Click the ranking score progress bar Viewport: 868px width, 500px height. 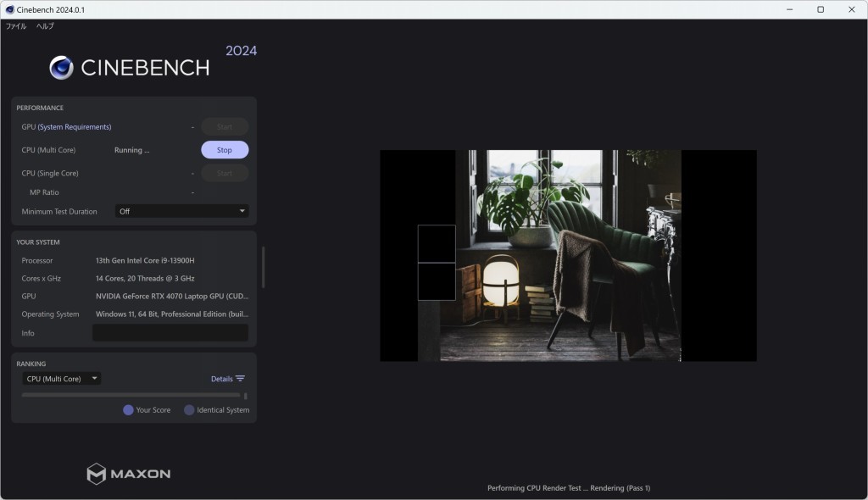click(131, 396)
